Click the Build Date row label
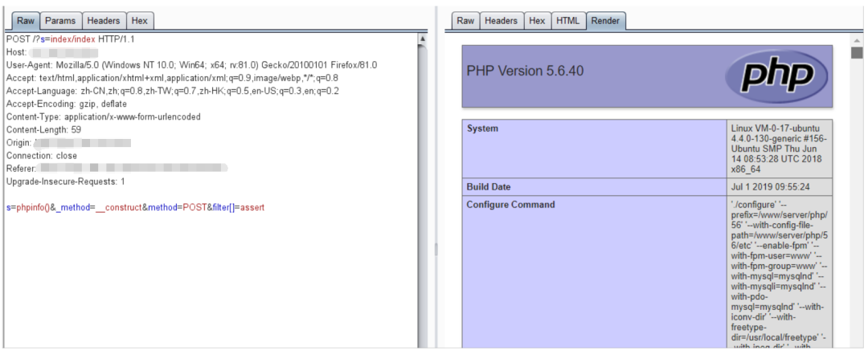 [x=488, y=187]
